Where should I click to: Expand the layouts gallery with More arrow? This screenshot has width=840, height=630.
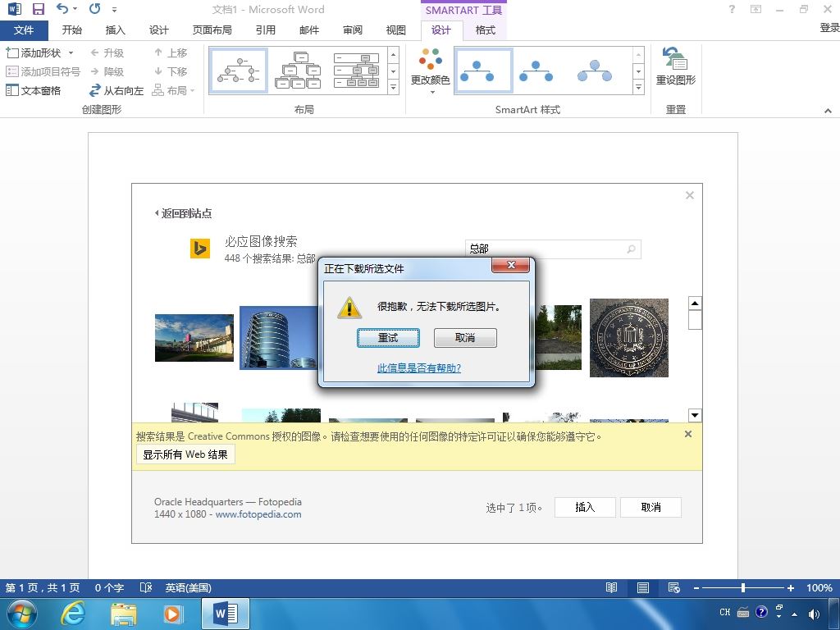(393, 87)
